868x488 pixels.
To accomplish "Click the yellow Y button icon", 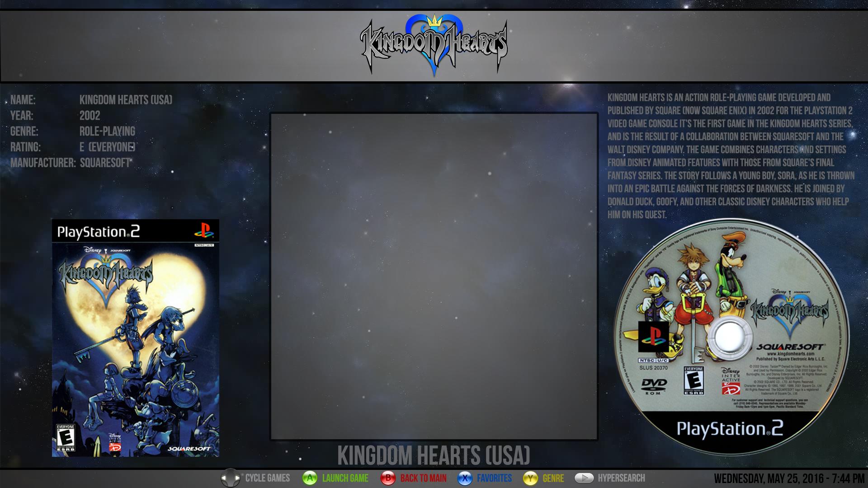I will click(530, 478).
